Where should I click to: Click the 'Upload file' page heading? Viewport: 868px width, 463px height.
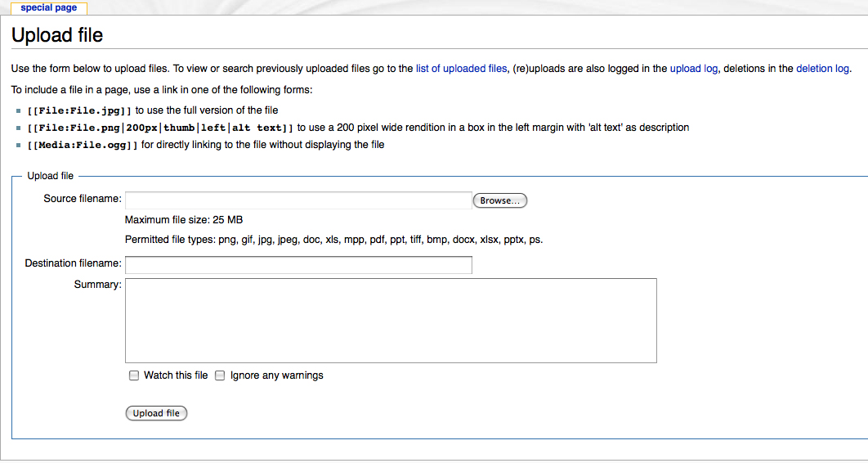point(57,35)
